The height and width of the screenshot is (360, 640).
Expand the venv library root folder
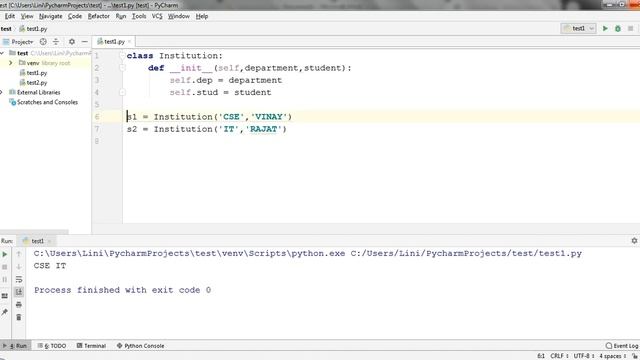[x=11, y=63]
